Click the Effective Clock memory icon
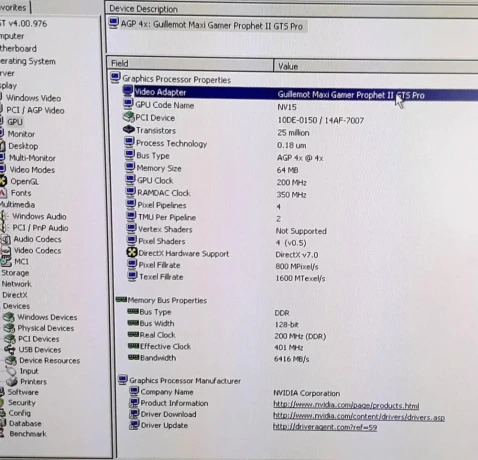This screenshot has width=478, height=460. tap(134, 346)
